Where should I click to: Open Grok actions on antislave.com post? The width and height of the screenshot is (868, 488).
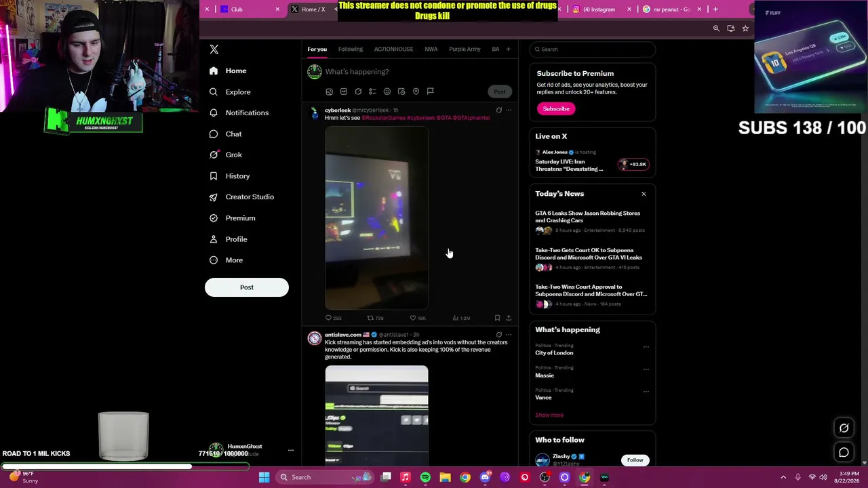498,334
